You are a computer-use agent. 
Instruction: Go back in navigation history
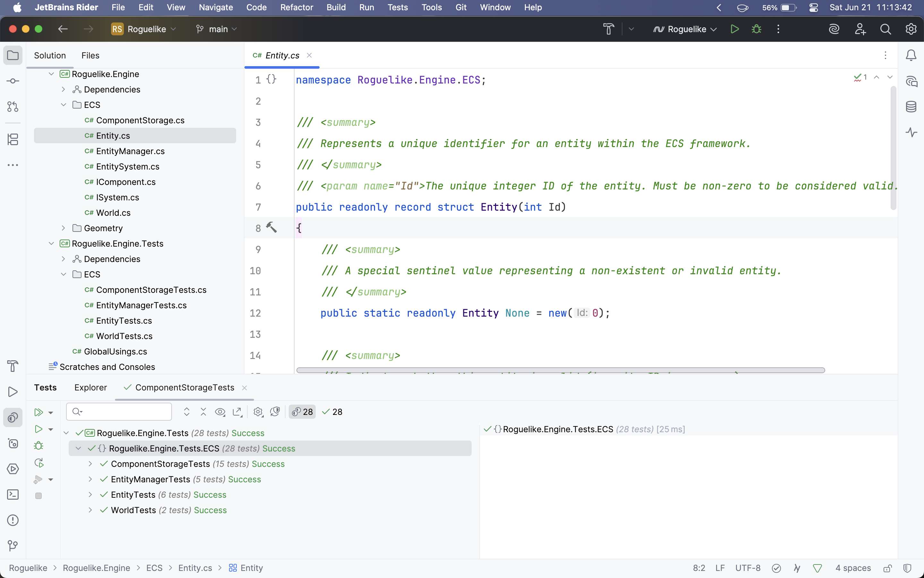[x=63, y=29]
